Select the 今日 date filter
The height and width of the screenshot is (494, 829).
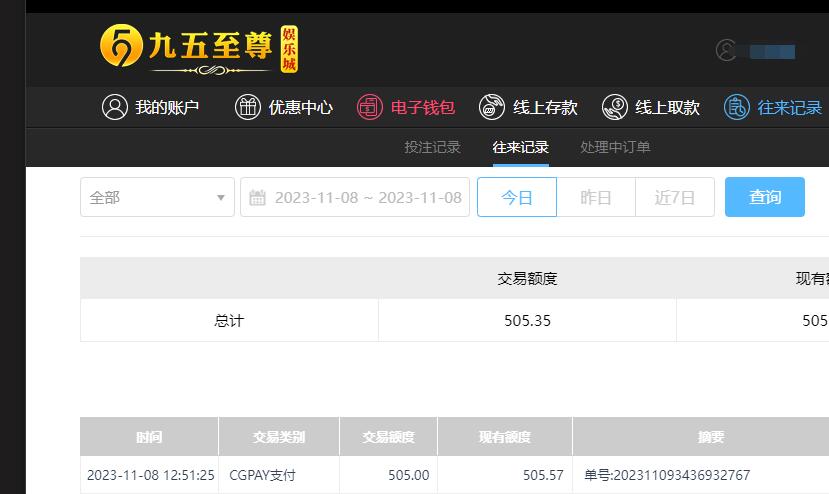pyautogui.click(x=517, y=197)
